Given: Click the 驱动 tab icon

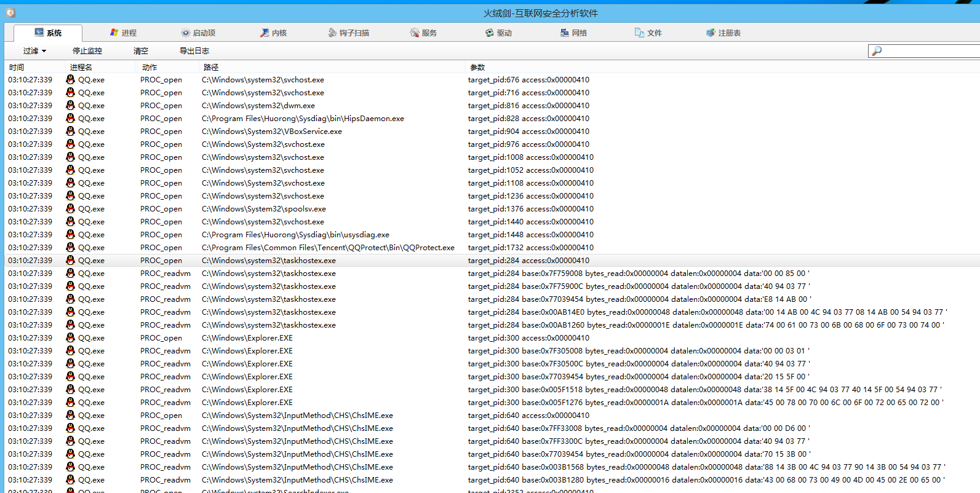Looking at the screenshot, I should pyautogui.click(x=490, y=33).
